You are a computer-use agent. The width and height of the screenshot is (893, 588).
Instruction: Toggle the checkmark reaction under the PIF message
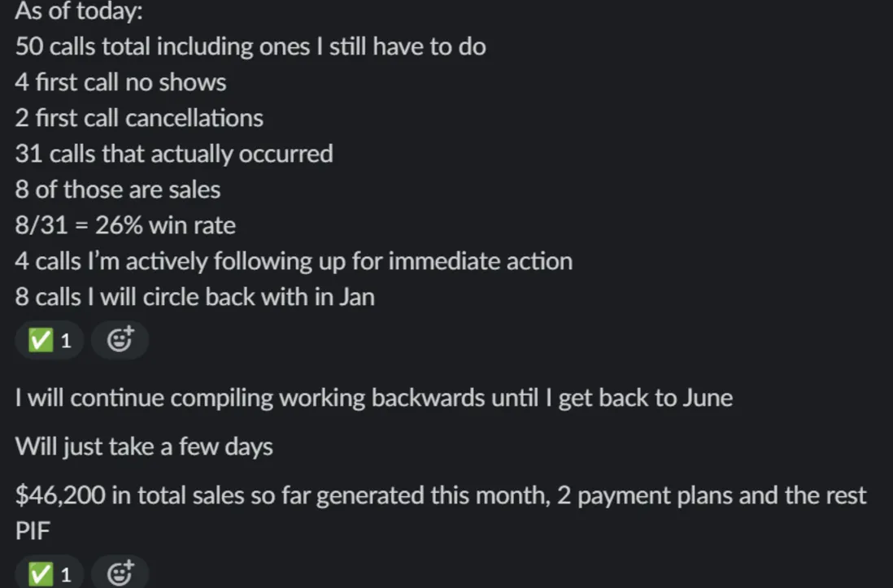click(x=50, y=573)
